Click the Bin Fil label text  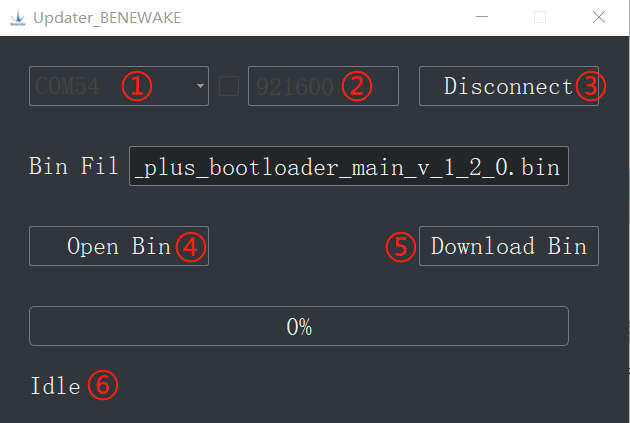74,166
